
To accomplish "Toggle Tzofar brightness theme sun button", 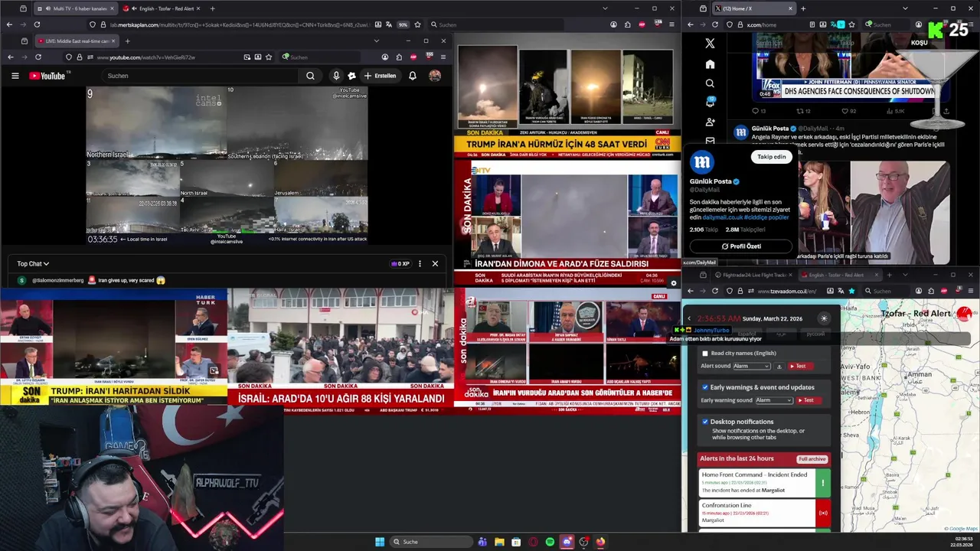I will pos(824,318).
